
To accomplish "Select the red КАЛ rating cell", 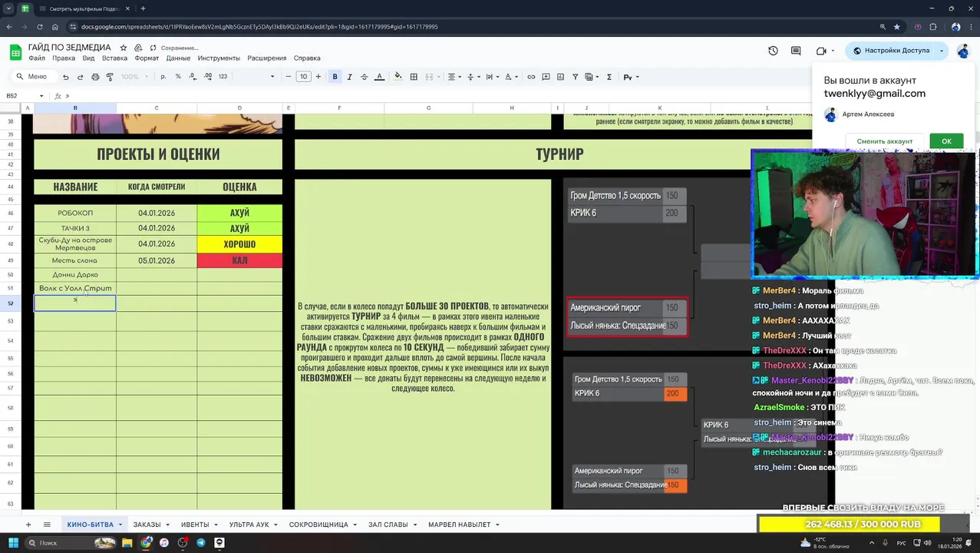I will coord(239,260).
